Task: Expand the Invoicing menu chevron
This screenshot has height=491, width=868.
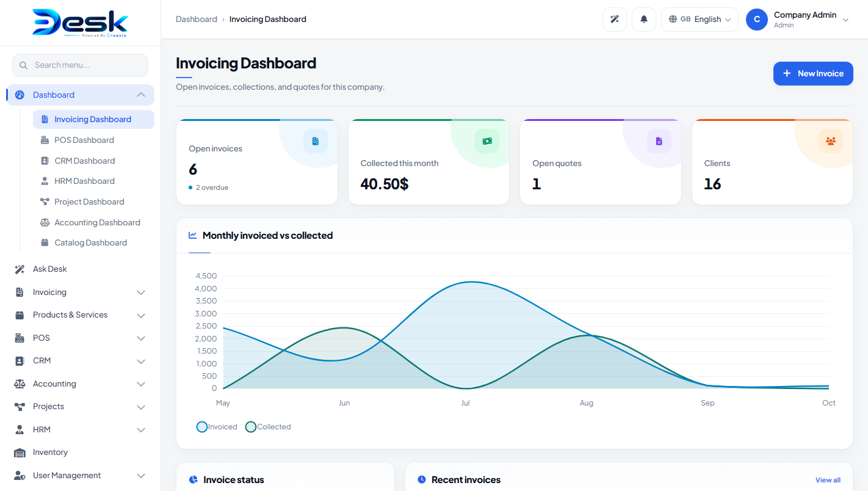Action: [141, 293]
